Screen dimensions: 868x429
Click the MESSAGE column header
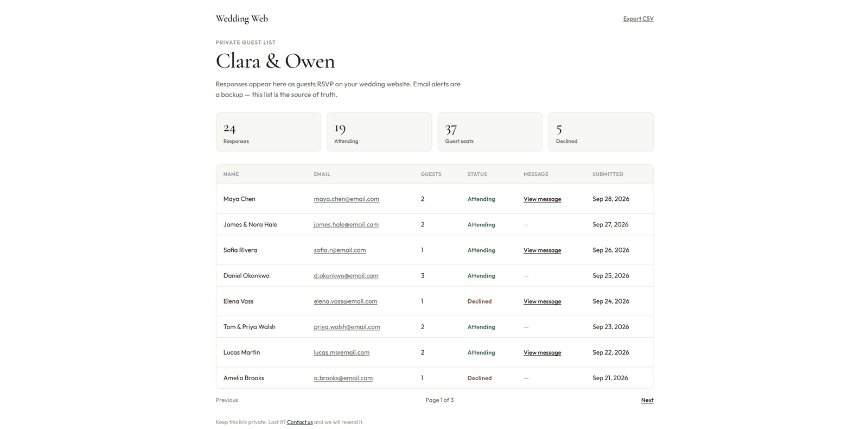coord(536,174)
